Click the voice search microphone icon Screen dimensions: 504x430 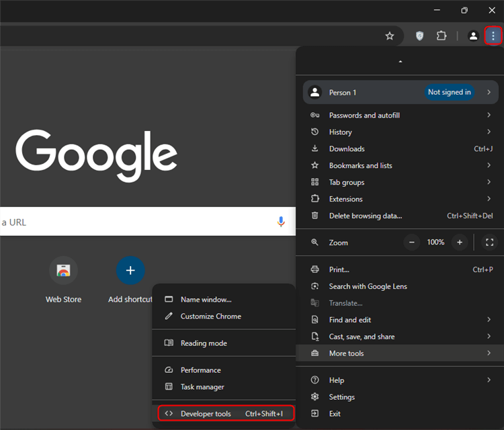click(x=281, y=222)
